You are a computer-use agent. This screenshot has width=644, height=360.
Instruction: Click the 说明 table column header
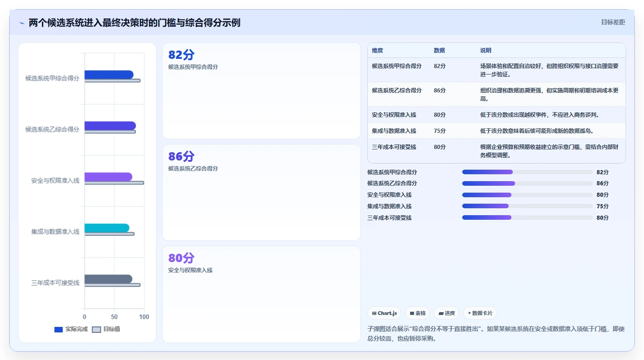(486, 51)
